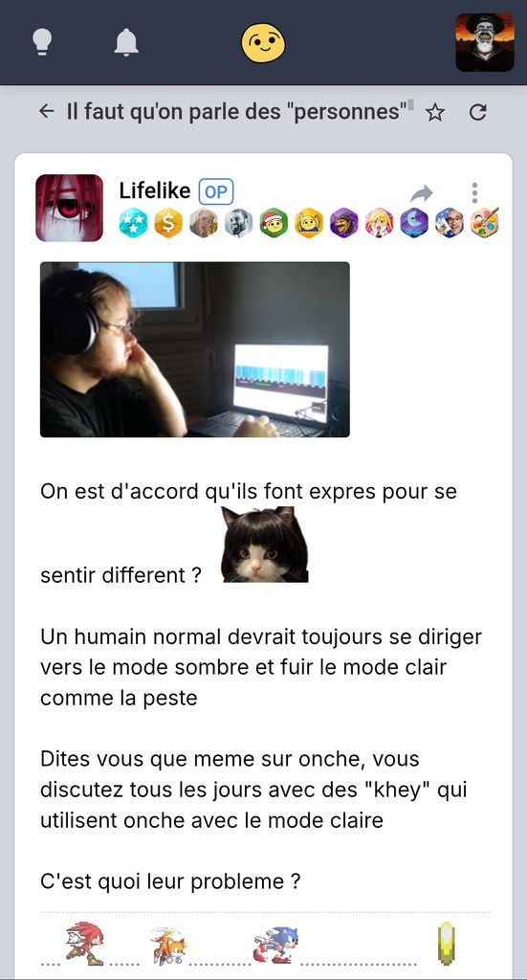
Task: Open the three-dot post options menu
Action: pyautogui.click(x=474, y=192)
